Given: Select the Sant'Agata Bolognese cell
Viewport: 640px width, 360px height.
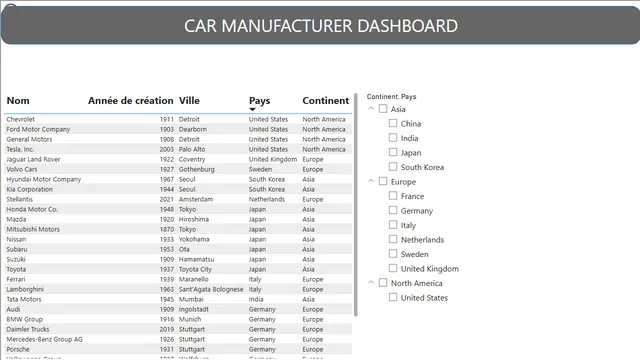Looking at the screenshot, I should point(211,289).
